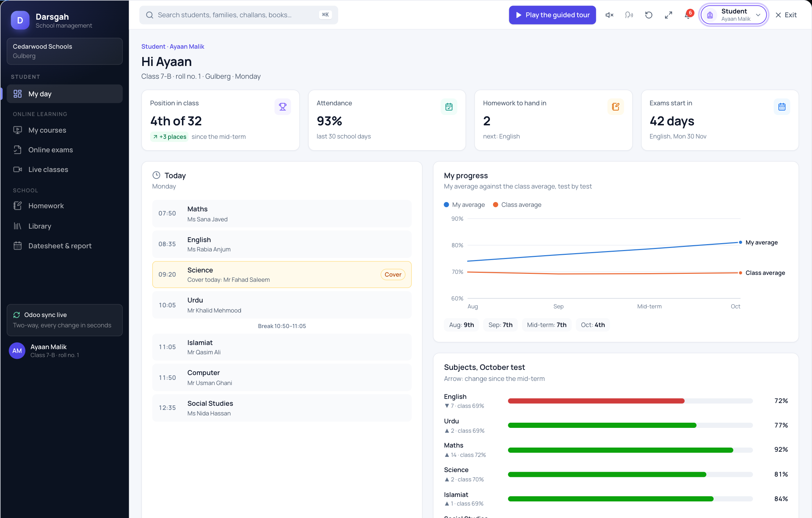The height and width of the screenshot is (518, 812).
Task: Select the 12:35 Social Studies row
Action: tap(282, 408)
